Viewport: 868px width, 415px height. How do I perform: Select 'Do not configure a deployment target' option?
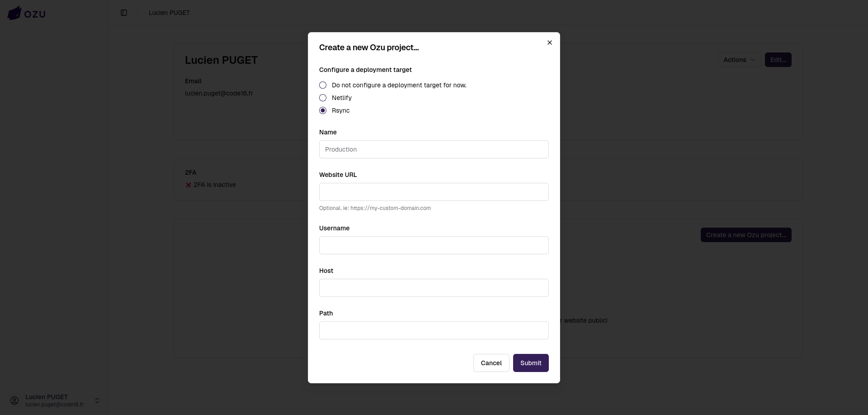[323, 85]
